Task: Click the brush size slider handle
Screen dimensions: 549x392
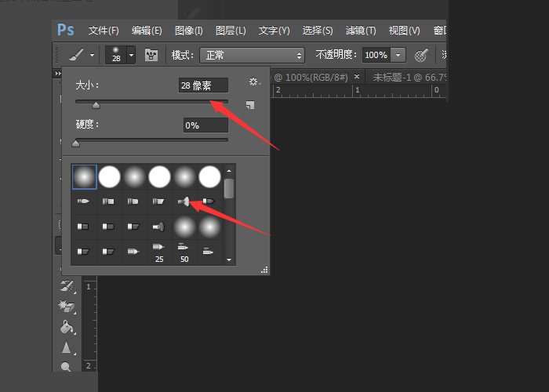Action: click(x=96, y=104)
